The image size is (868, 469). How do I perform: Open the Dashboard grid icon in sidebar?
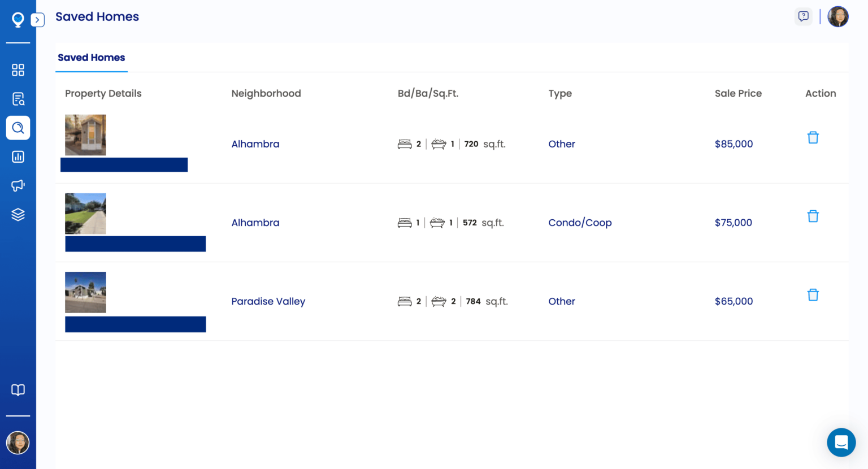18,70
